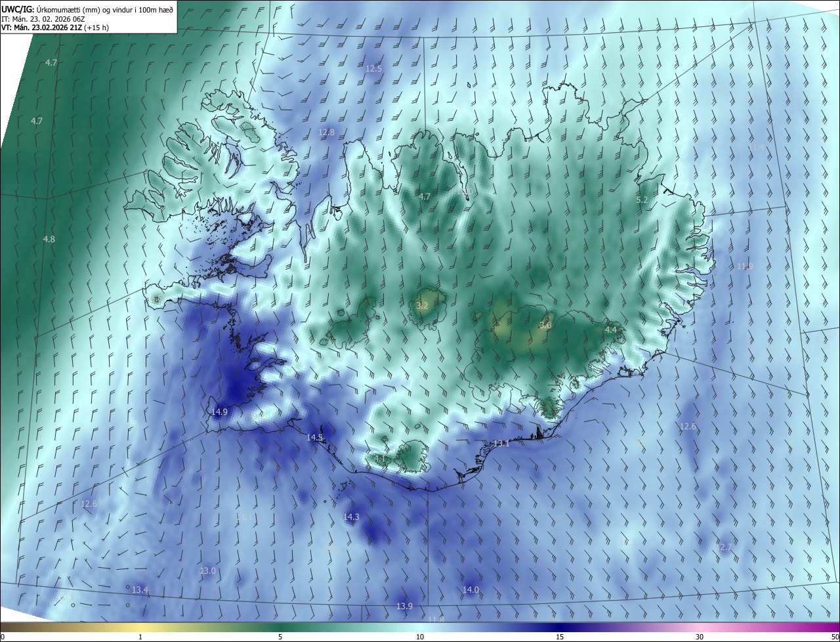Click the 5.2 value label in the northeast
Screen dimensions: 840x642
pyautogui.click(x=642, y=200)
